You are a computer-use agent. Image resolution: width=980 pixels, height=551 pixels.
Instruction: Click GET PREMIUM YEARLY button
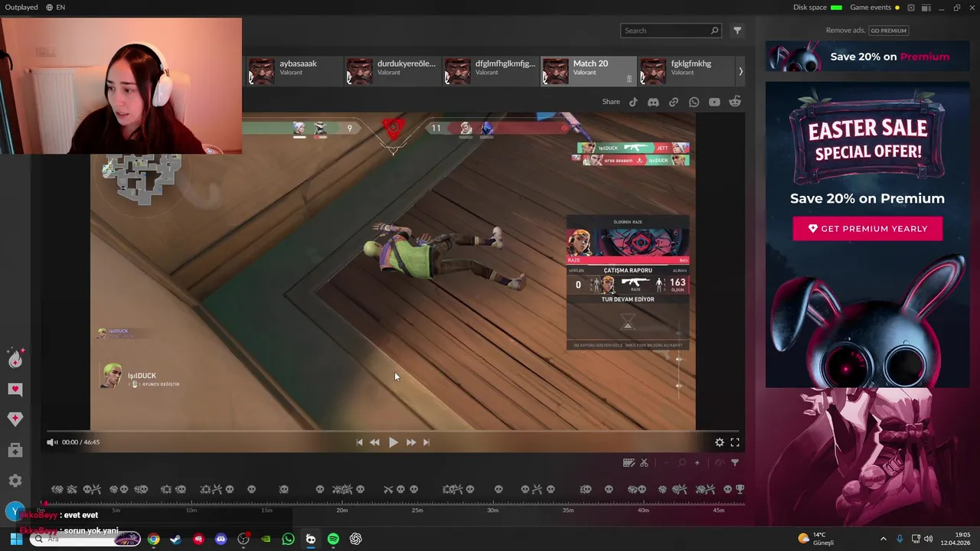pos(867,229)
